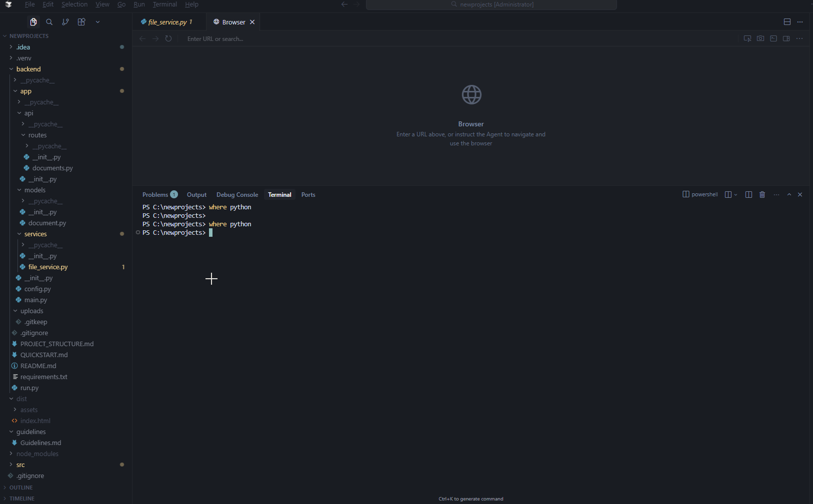Expand the node_modules folder
The width and height of the screenshot is (813, 504).
[66, 454]
